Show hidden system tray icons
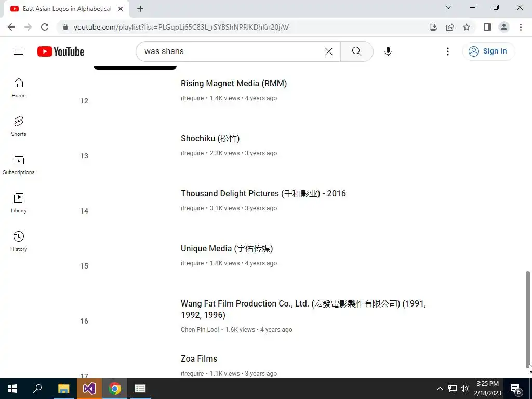 click(x=440, y=389)
